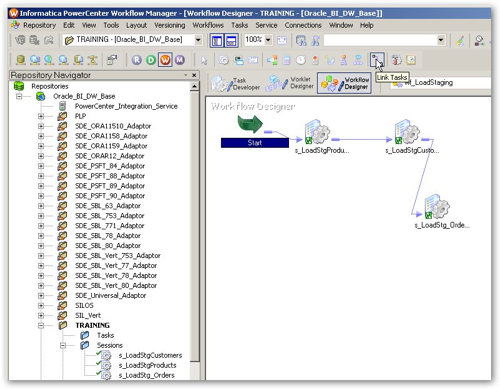Select the Workflow Designer tool button
The height and width of the screenshot is (389, 500).
(x=344, y=83)
